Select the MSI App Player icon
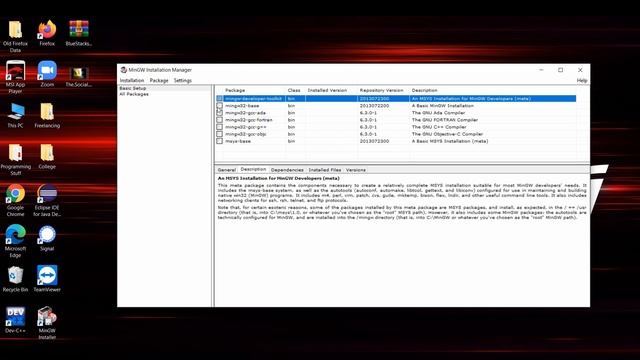 click(15, 71)
